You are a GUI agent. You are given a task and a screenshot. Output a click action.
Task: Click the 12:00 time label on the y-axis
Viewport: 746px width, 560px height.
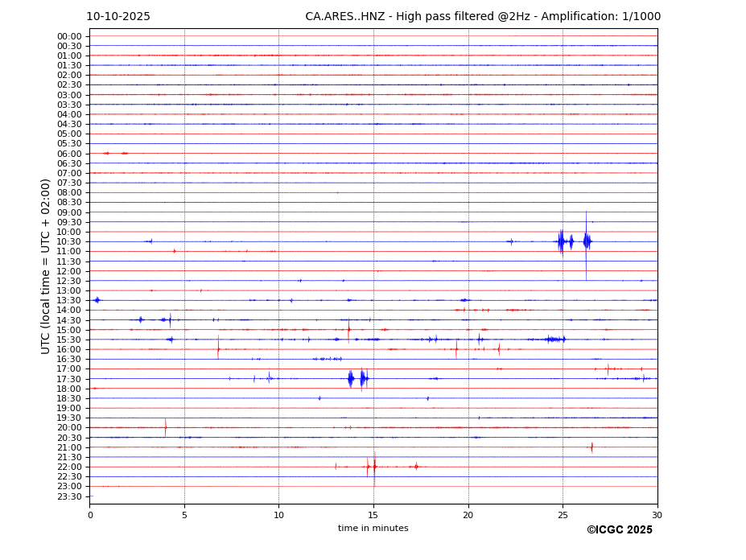coord(69,271)
